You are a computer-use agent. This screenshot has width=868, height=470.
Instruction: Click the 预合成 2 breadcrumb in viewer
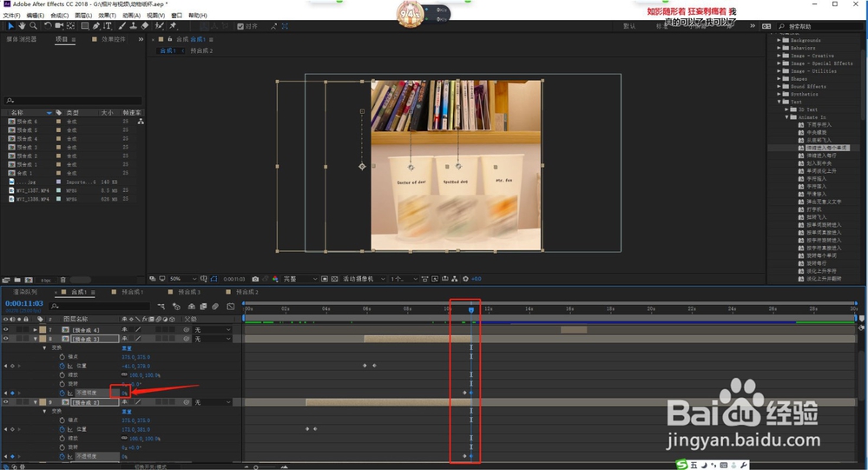point(201,50)
